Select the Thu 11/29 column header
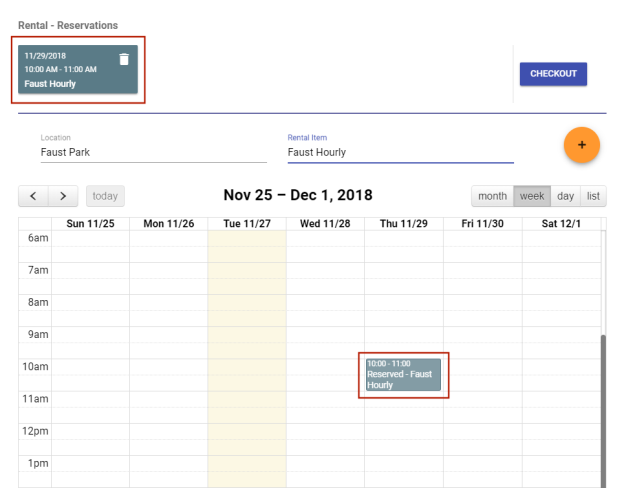 coord(403,223)
